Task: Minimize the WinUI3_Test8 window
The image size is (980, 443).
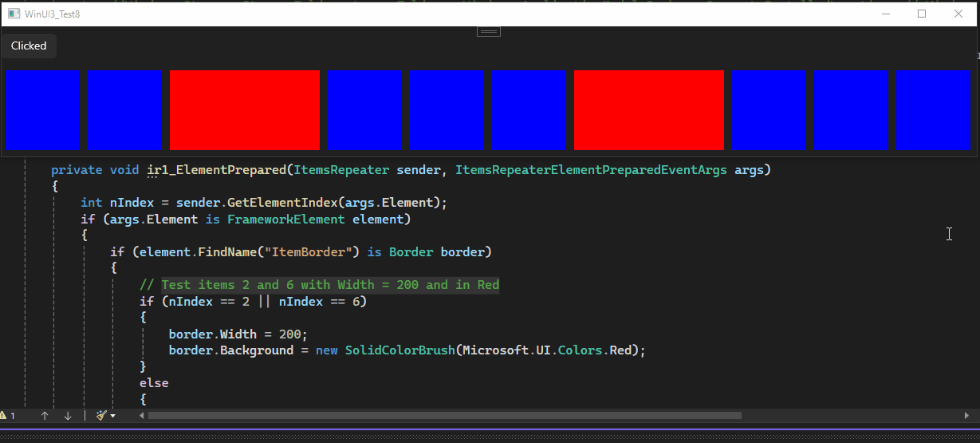Action: 885,14
